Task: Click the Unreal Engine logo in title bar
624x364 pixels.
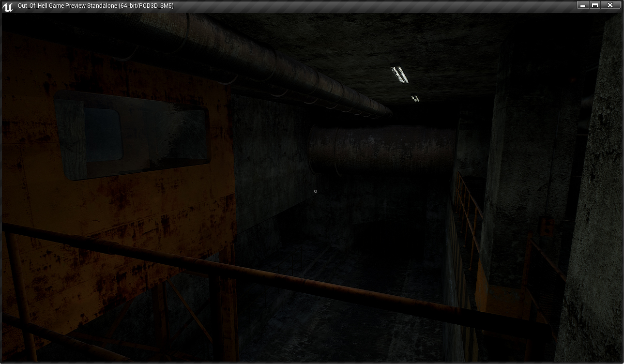Action: [x=8, y=6]
